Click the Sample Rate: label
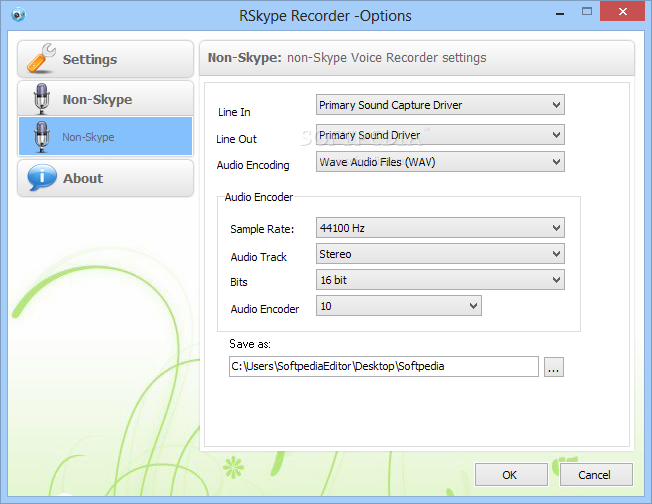Viewport: 652px width, 504px height. tap(262, 229)
